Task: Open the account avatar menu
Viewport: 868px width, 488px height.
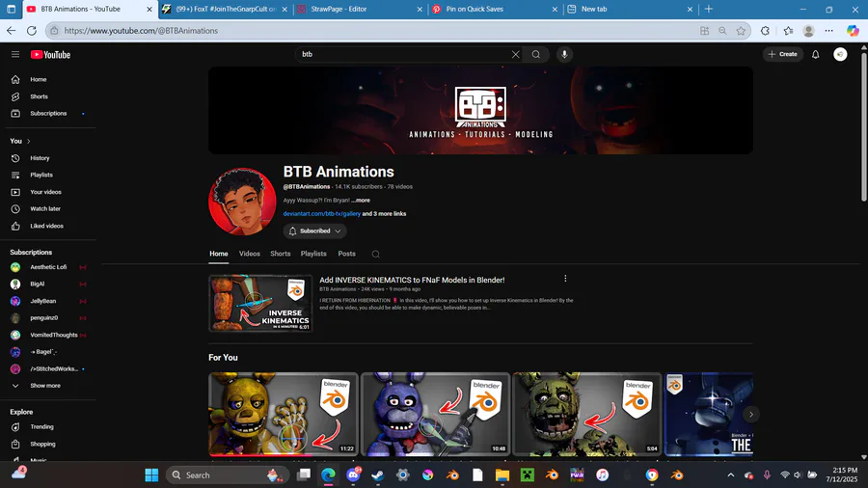Action: (x=840, y=54)
